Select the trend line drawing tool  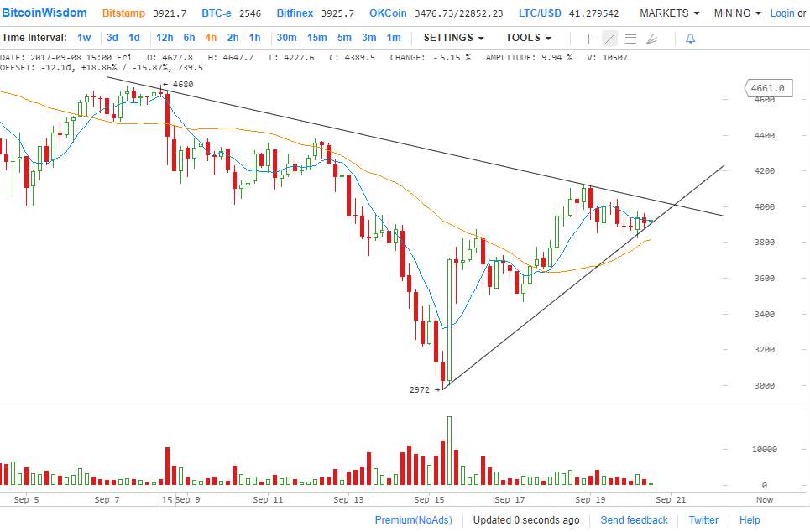pyautogui.click(x=609, y=39)
